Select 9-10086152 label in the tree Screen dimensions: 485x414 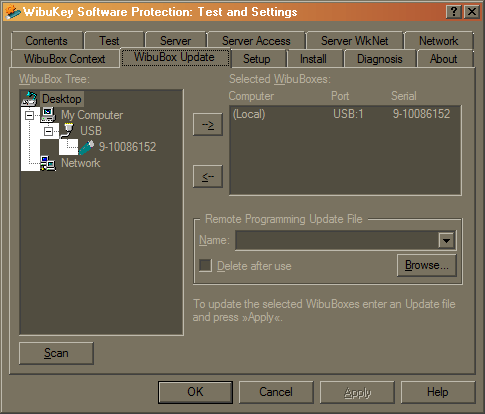[127, 147]
